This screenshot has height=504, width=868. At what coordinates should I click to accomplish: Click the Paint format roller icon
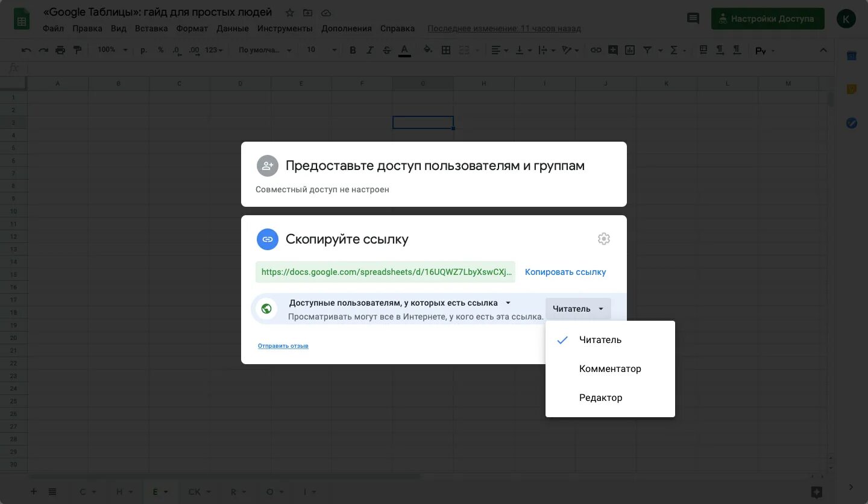[77, 50]
